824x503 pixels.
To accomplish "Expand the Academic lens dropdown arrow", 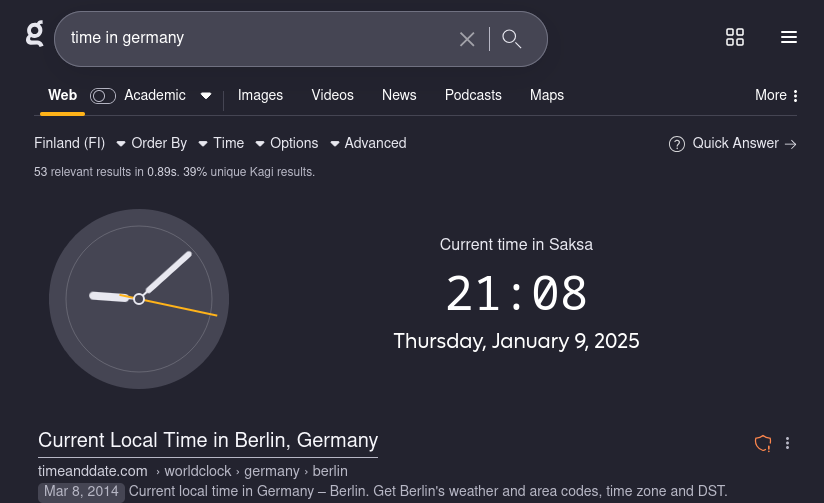I will [206, 96].
